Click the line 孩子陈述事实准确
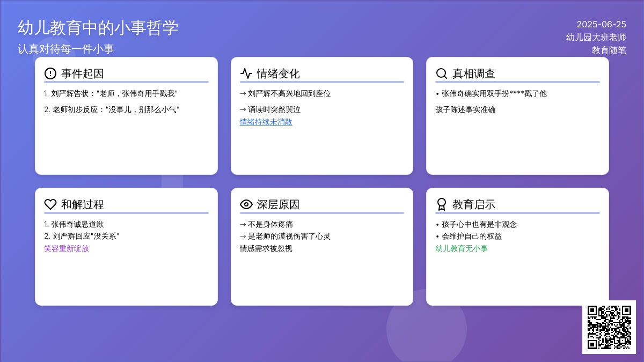The height and width of the screenshot is (362, 644). [465, 109]
